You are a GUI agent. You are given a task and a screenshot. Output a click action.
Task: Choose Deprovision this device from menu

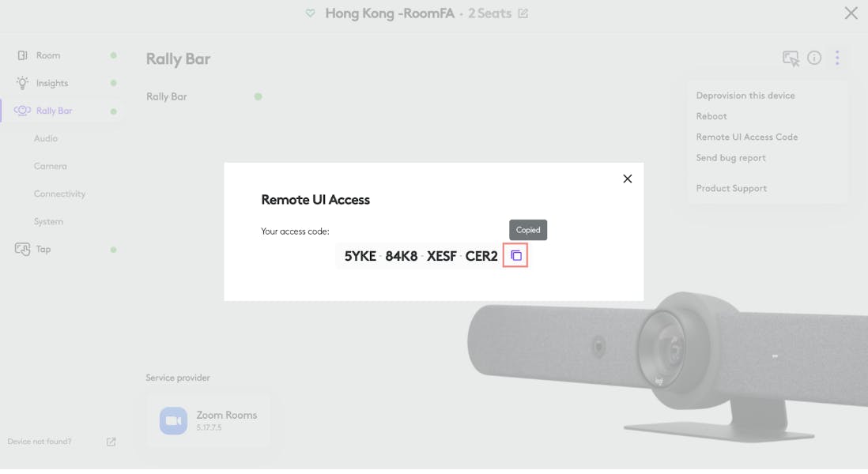pos(745,96)
